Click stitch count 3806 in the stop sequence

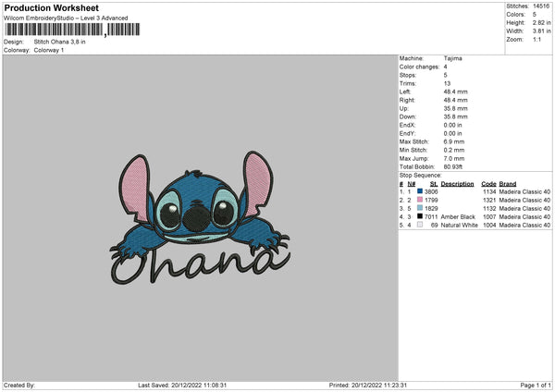click(431, 191)
